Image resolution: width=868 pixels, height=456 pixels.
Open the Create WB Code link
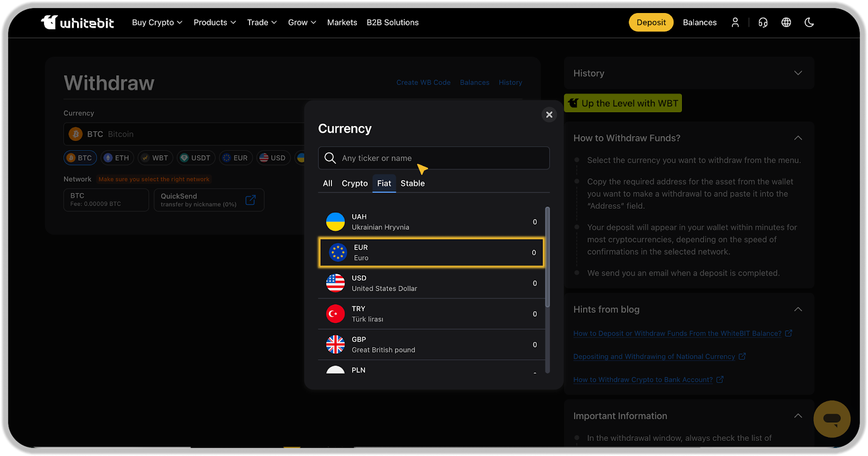click(x=423, y=82)
